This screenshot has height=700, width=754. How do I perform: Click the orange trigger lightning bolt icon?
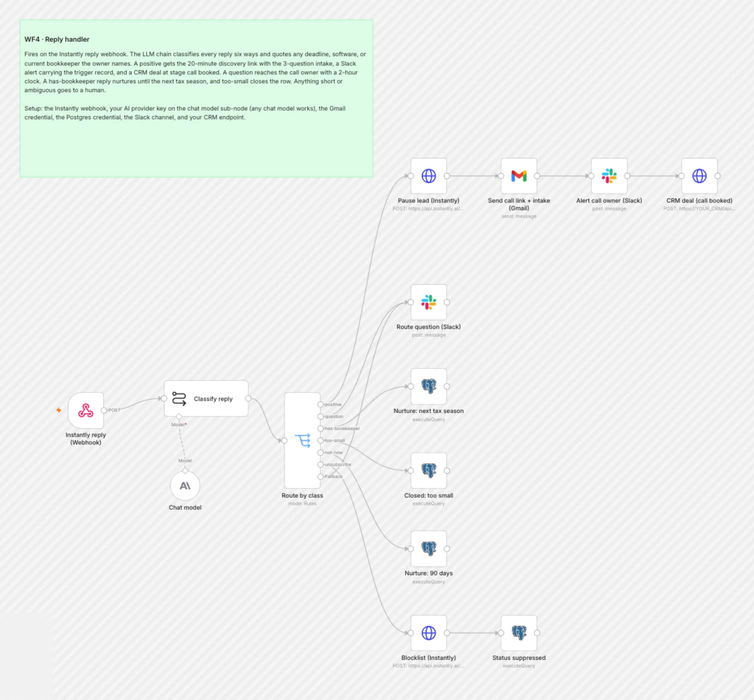point(59,410)
